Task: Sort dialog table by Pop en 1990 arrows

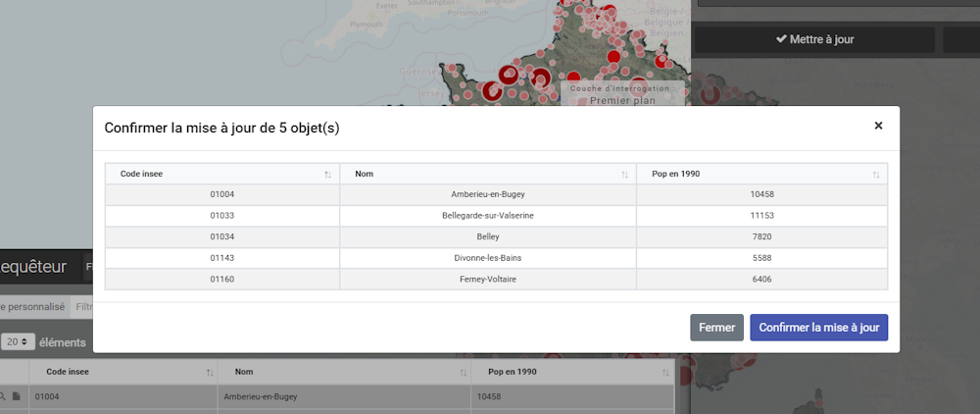Action: [876, 174]
